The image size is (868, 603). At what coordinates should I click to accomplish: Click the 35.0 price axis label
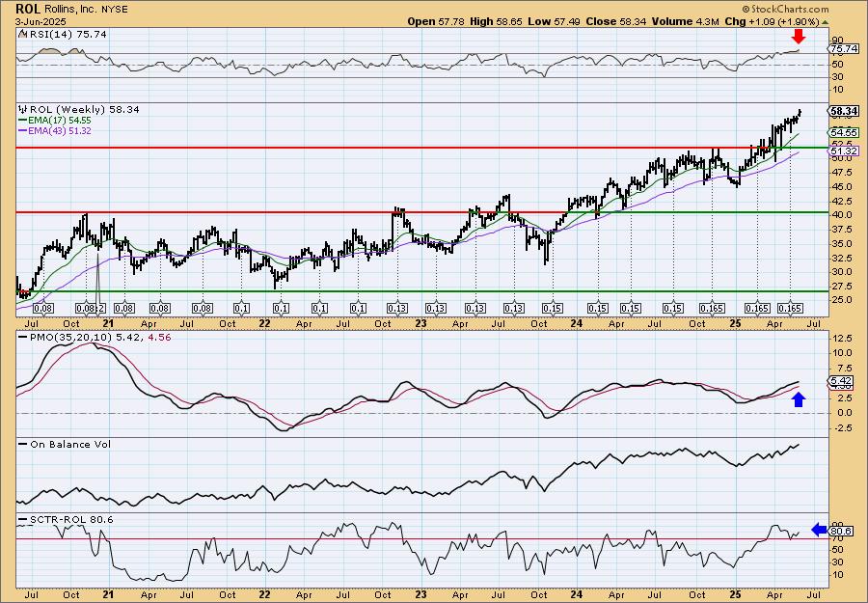(x=841, y=244)
